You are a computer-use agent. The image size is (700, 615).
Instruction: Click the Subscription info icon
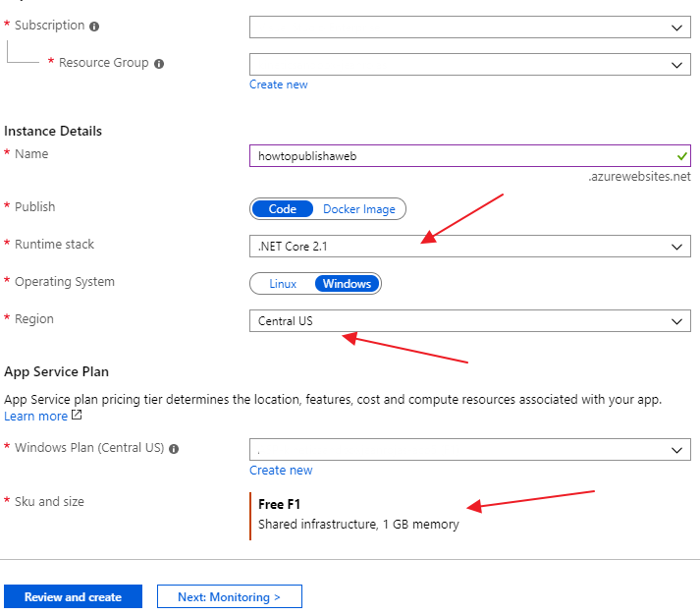click(94, 27)
